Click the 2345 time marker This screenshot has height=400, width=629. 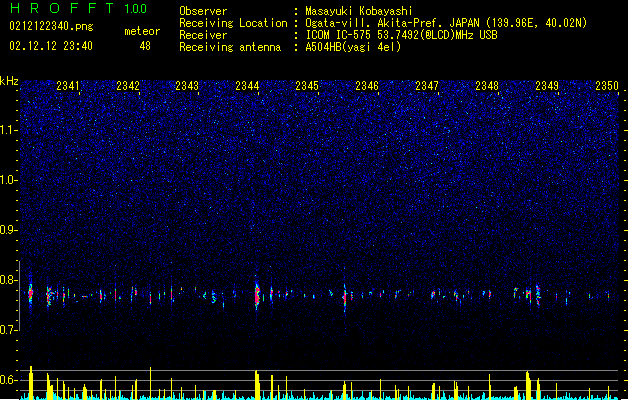[307, 86]
